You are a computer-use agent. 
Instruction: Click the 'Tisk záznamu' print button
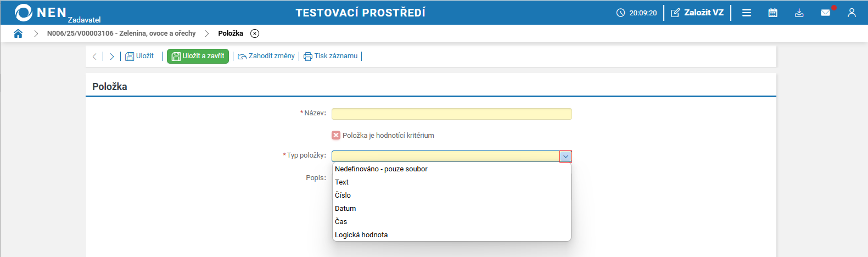tap(331, 56)
